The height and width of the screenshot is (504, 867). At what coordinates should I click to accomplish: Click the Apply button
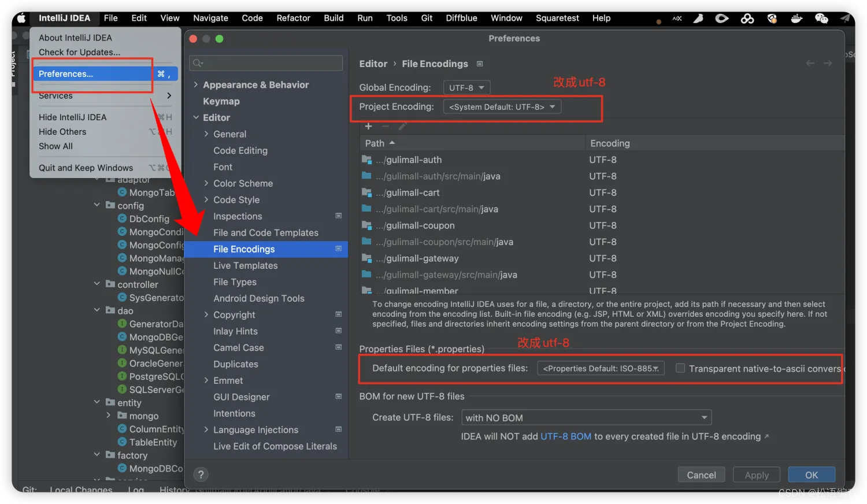coord(757,475)
